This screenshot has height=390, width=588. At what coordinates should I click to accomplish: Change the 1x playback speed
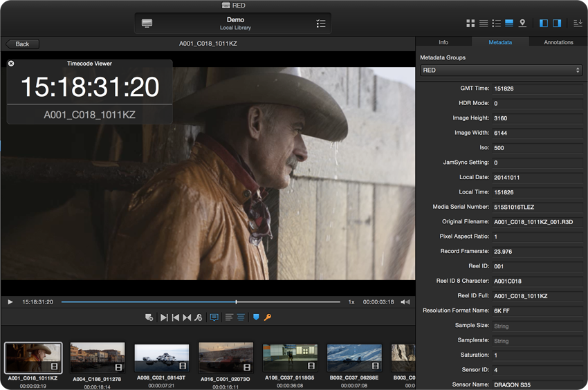pos(351,302)
